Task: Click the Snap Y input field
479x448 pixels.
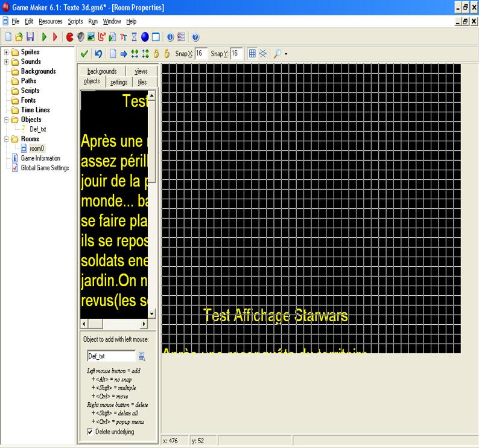Action: (x=236, y=54)
